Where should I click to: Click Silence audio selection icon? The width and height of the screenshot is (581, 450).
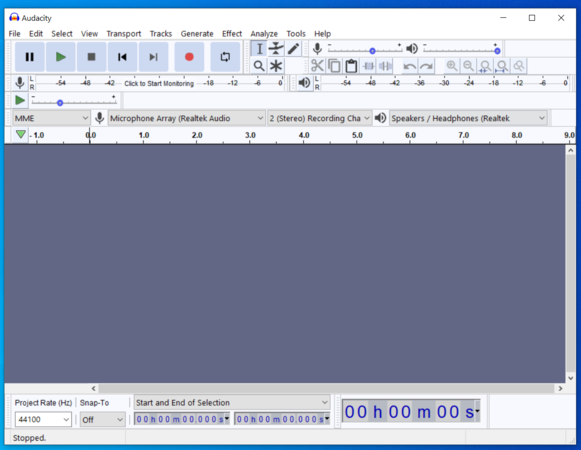(x=385, y=66)
